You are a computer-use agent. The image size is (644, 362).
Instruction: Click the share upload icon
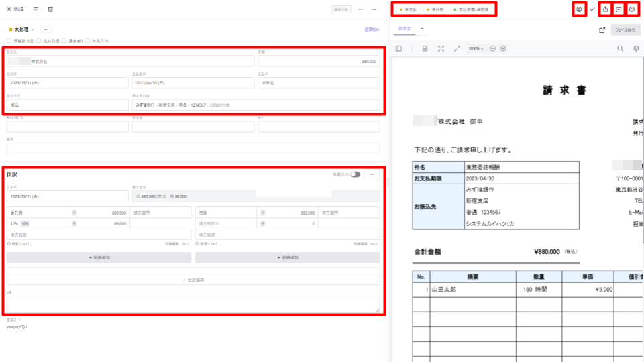click(605, 9)
